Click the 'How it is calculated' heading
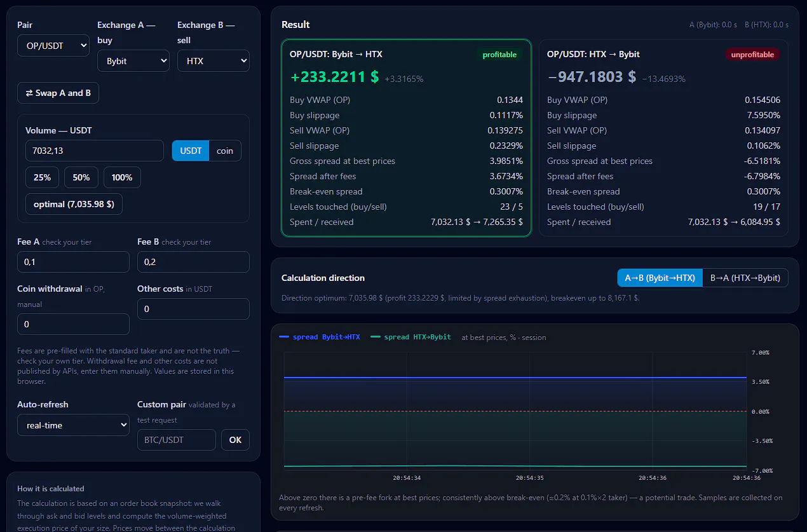The image size is (807, 532). [51, 489]
